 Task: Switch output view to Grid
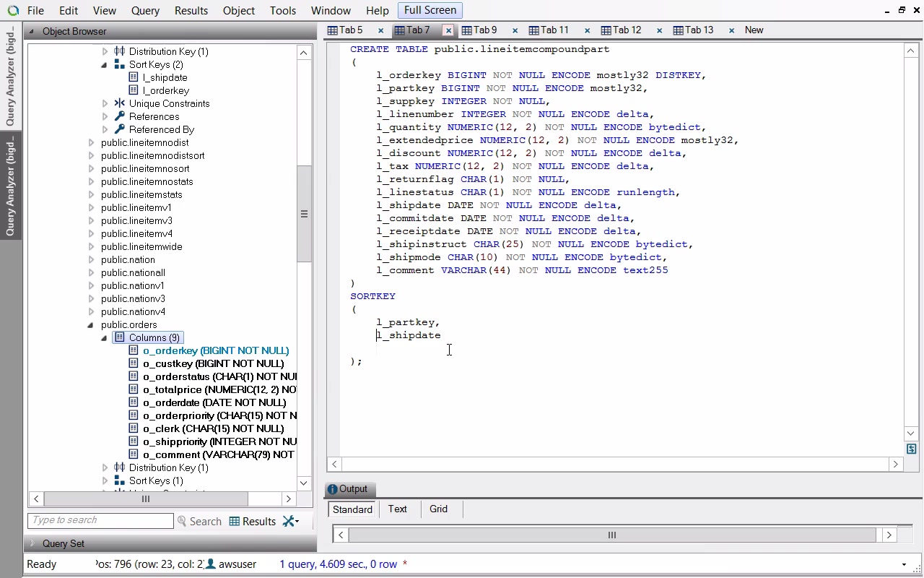coord(438,509)
